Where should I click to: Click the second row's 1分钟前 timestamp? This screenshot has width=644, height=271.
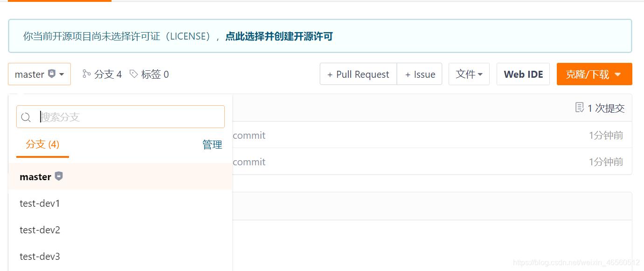[x=606, y=162]
